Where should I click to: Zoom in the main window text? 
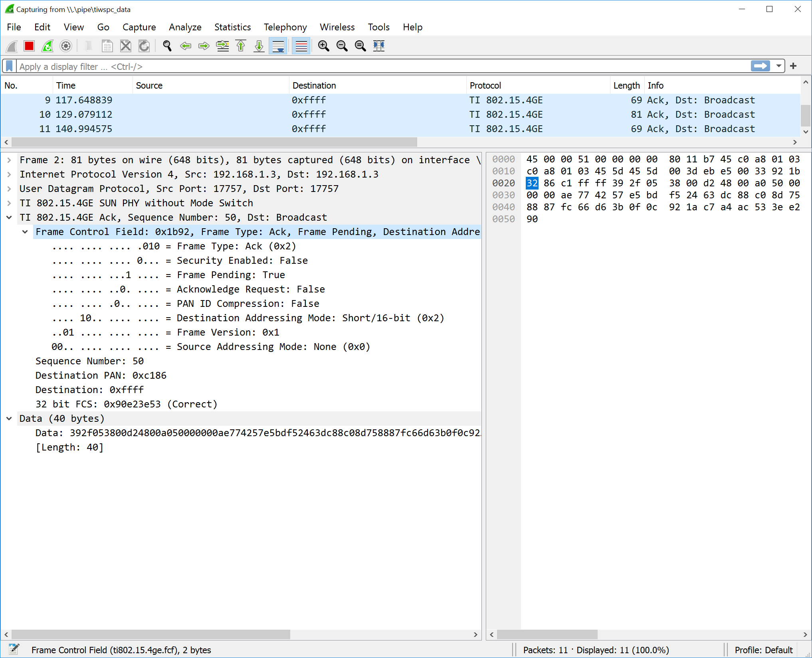tap(324, 46)
